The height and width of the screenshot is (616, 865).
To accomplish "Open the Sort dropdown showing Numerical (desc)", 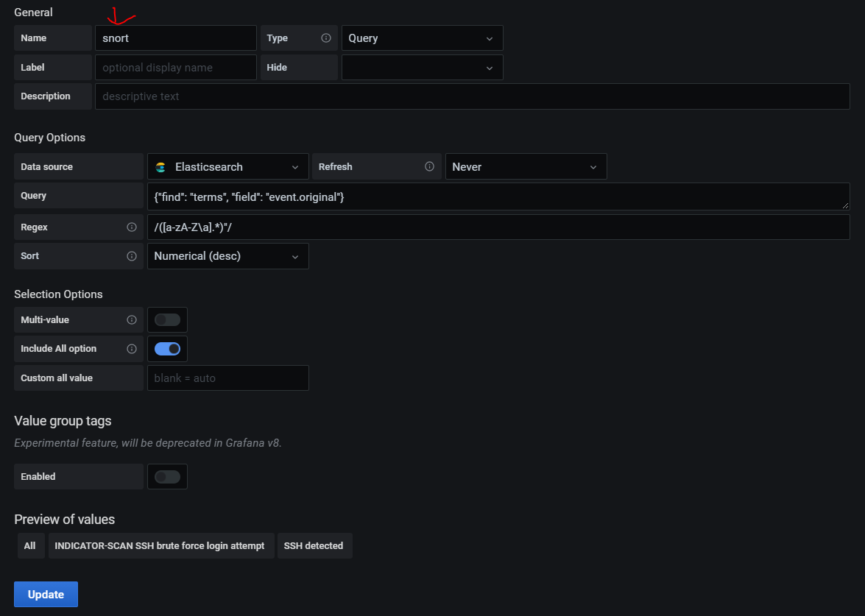I will tap(227, 255).
